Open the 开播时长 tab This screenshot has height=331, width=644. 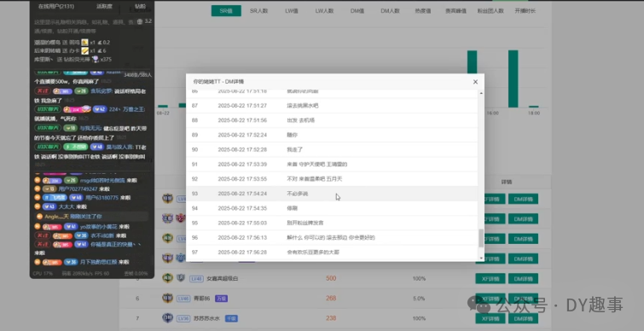coord(525,11)
